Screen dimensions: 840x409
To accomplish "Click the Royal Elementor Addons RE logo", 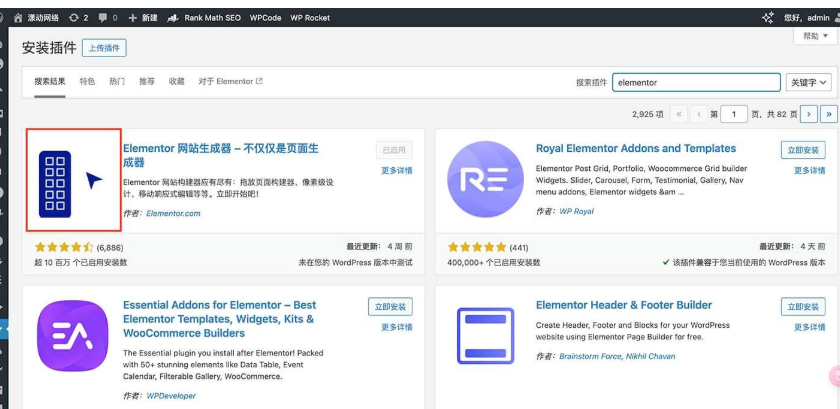I will pyautogui.click(x=485, y=179).
